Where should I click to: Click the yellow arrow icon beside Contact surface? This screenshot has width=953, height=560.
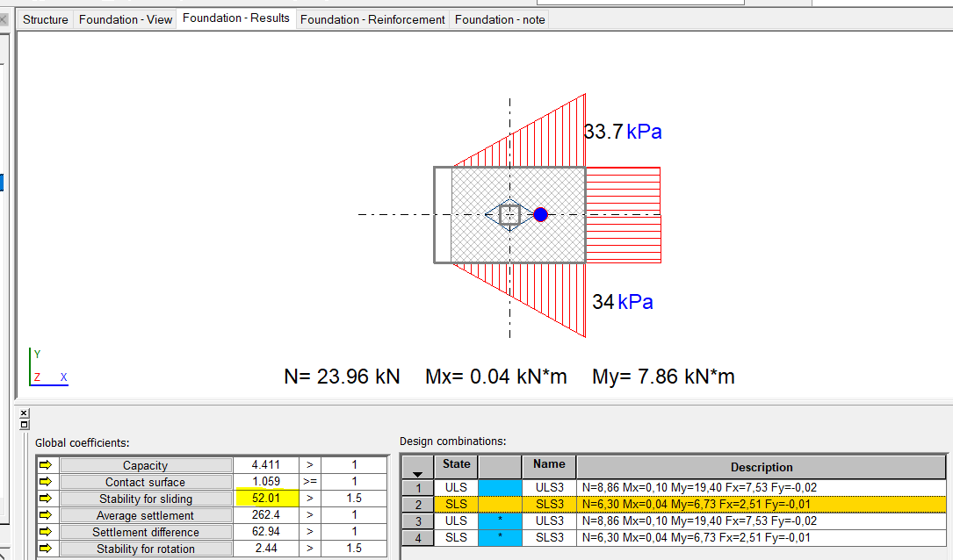coord(46,482)
